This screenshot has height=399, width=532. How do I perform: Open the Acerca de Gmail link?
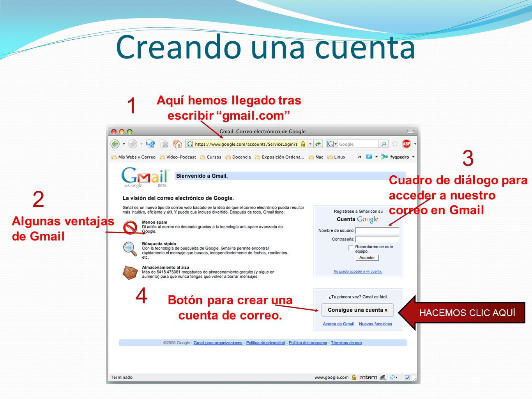338,324
